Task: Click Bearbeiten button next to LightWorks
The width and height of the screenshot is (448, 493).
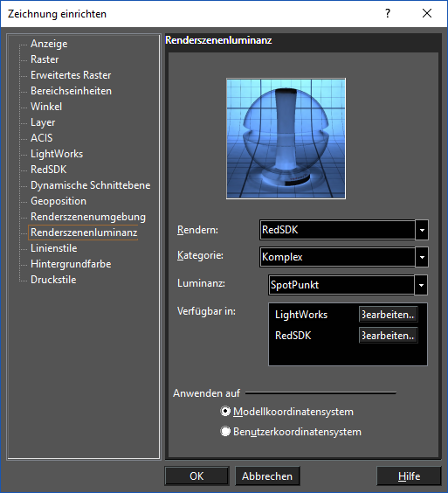Action: [x=389, y=315]
